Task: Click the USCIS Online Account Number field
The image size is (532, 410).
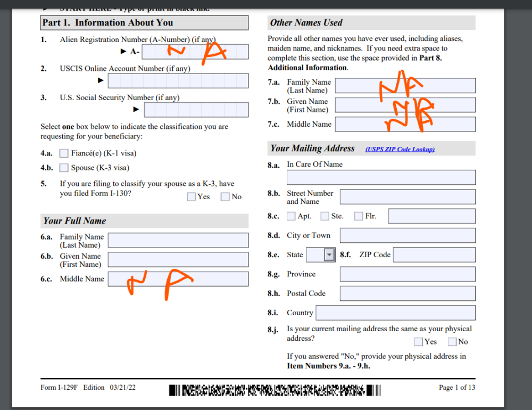Action: click(178, 81)
